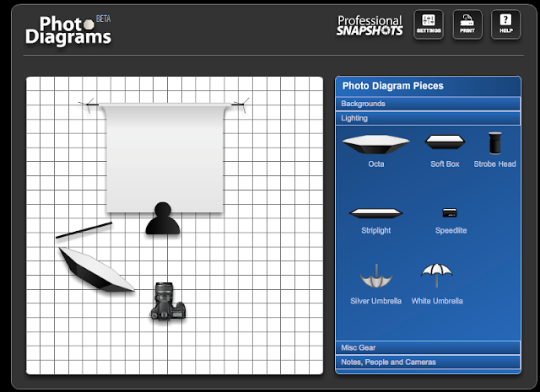This screenshot has width=540, height=392.
Task: Collapse the Lighting section header
Action: pos(428,118)
